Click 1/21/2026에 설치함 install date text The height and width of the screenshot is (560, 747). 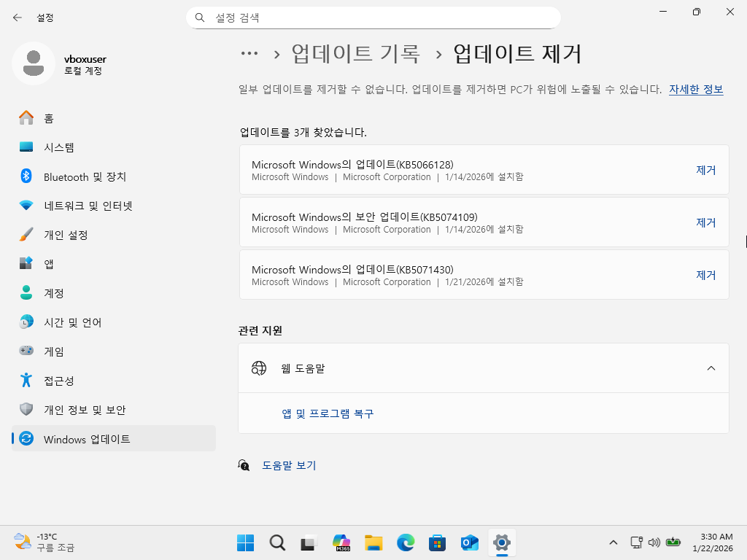(484, 282)
